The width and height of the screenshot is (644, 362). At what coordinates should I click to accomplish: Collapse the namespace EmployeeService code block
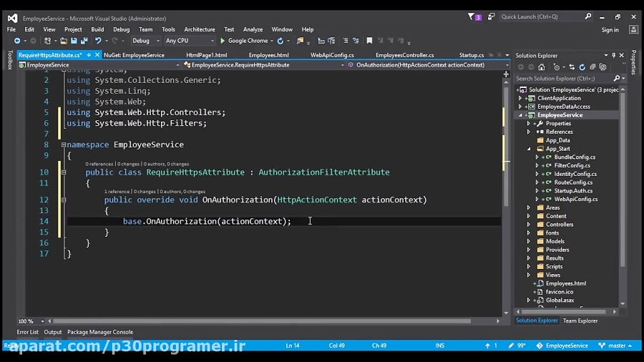pyautogui.click(x=64, y=145)
